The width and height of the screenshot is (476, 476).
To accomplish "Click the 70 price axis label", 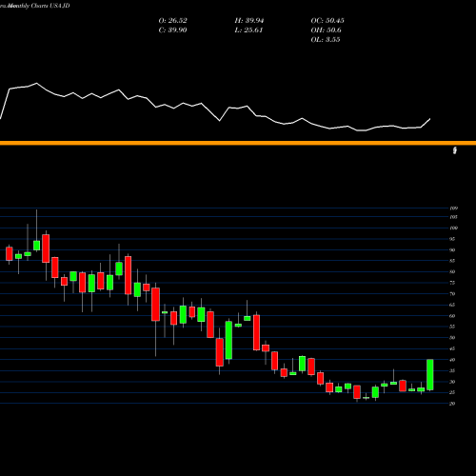I will [452, 294].
